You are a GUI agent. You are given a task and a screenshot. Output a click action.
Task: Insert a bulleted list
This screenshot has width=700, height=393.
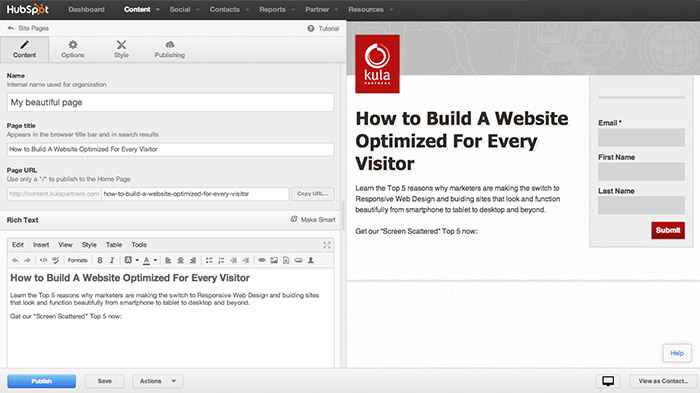[209, 260]
